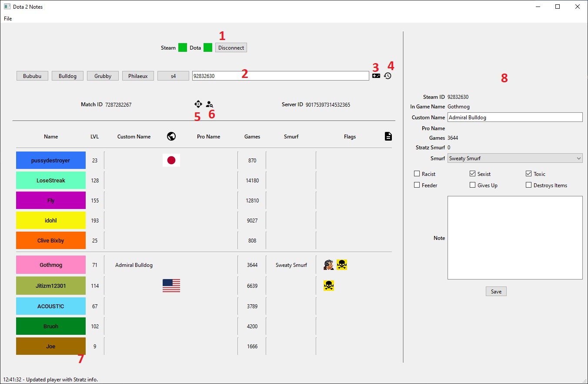This screenshot has height=384, width=588.
Task: Click the Custom Name column header
Action: [x=134, y=136]
